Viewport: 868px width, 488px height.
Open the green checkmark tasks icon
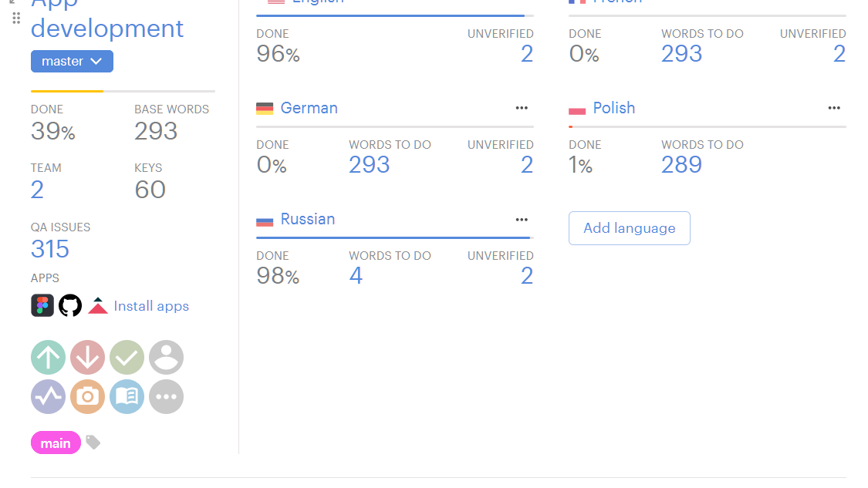[127, 358]
